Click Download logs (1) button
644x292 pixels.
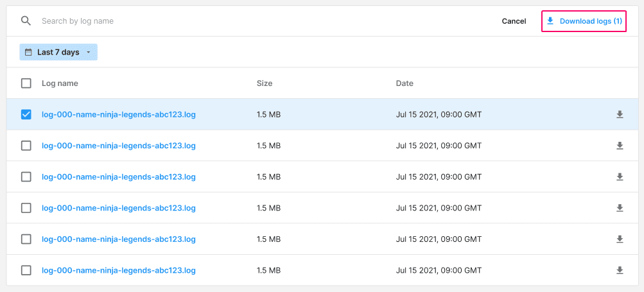[x=584, y=21]
